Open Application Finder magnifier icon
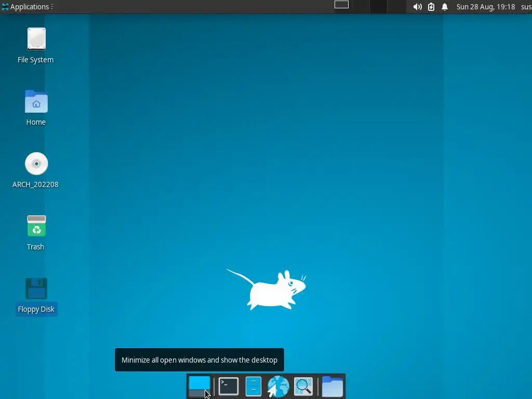532x399 pixels. (x=303, y=387)
